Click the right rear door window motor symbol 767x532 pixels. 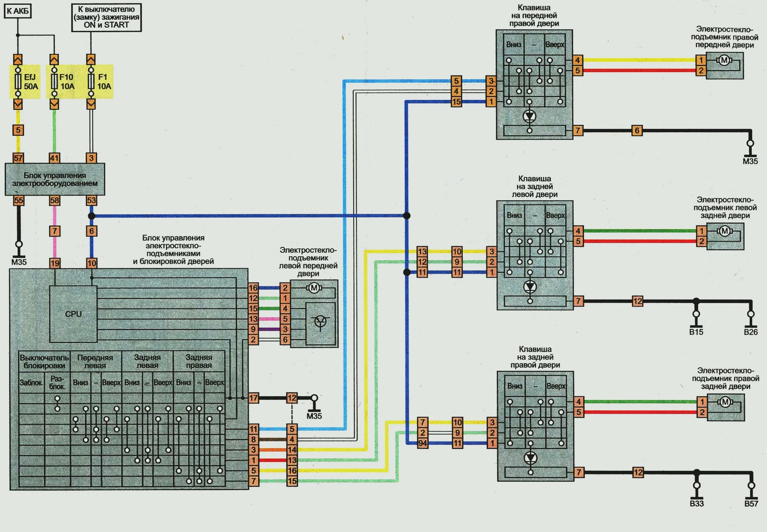click(x=725, y=402)
